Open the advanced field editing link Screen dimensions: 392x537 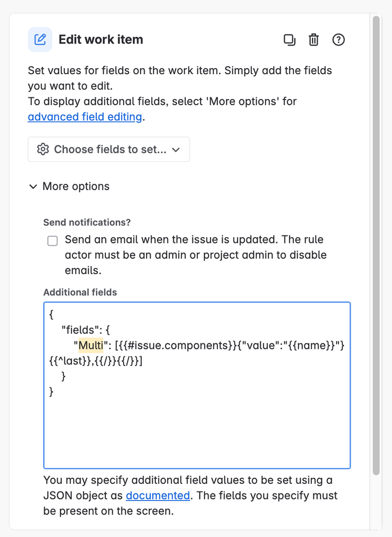coord(84,117)
